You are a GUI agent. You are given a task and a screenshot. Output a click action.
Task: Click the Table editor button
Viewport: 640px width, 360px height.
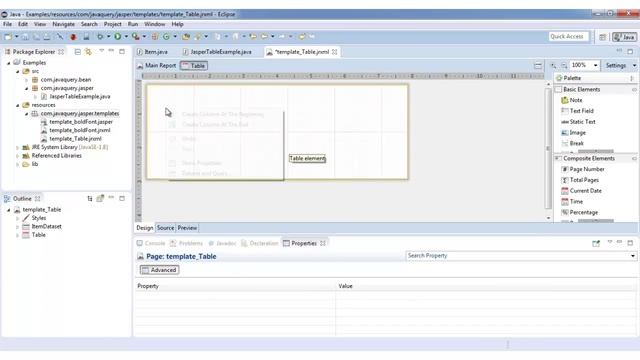194,66
